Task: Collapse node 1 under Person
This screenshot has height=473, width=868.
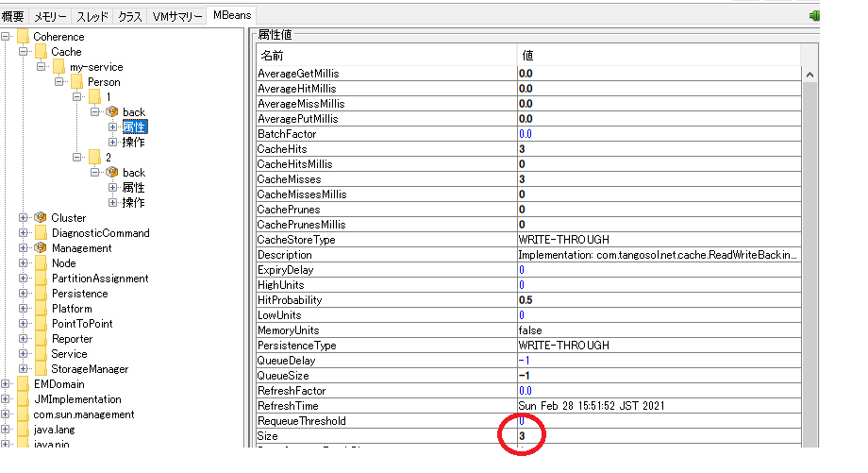Action: pyautogui.click(x=77, y=97)
